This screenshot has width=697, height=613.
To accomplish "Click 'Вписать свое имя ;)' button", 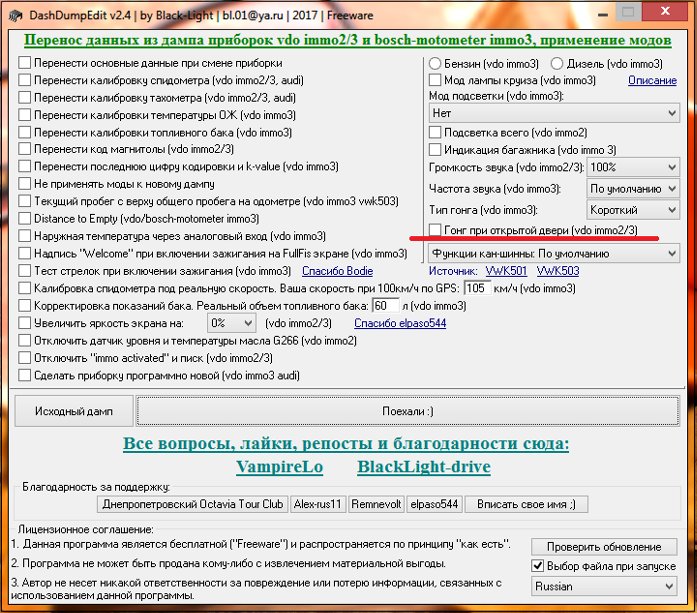I will click(526, 504).
